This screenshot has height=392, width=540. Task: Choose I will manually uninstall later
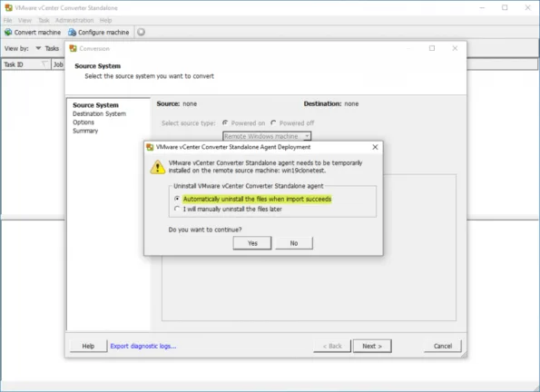(177, 209)
